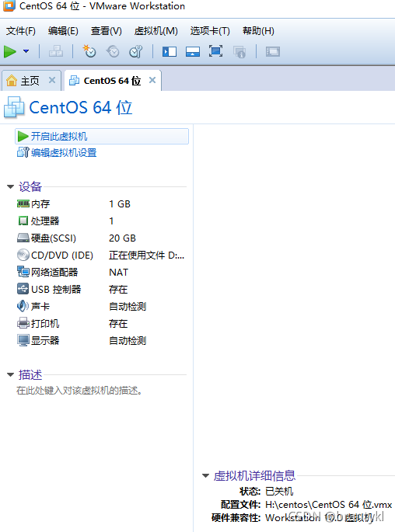Select the 处理器 device label
The image size is (395, 532).
pos(45,221)
